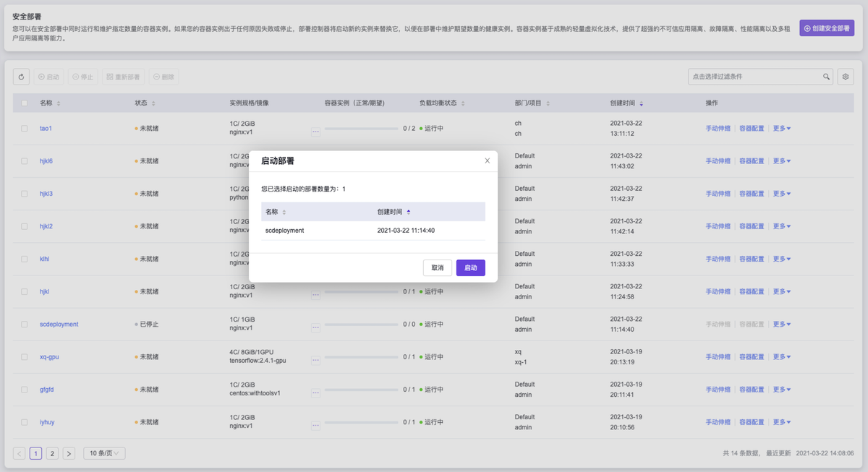The width and height of the screenshot is (868, 472).
Task: Close the 启动部署 dialog
Action: tap(487, 160)
